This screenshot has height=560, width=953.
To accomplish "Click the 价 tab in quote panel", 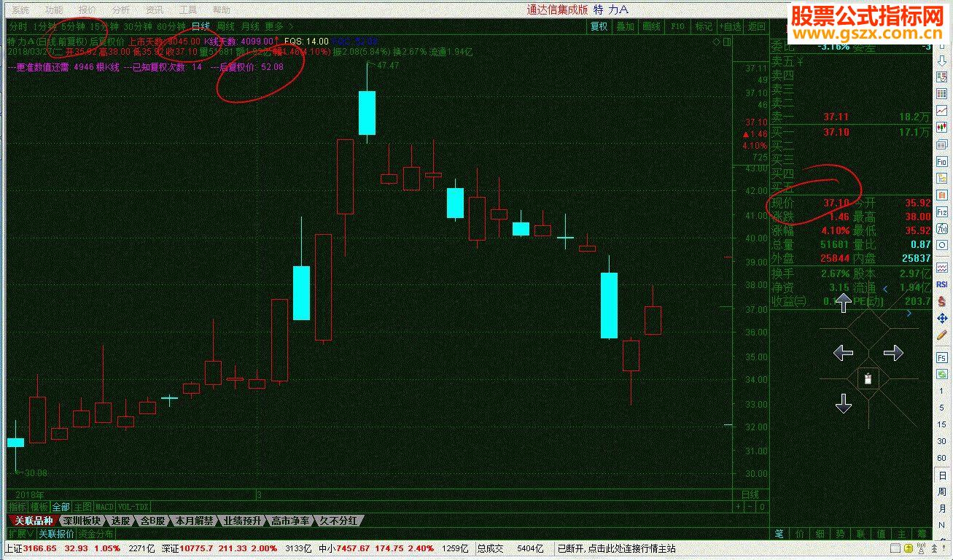I will coord(800,534).
